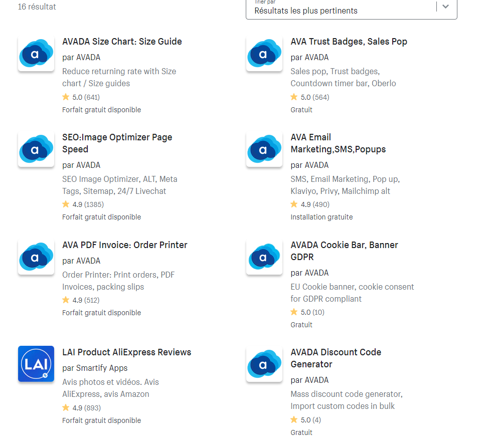
Task: Open 'AVA PDF Invoice: Order Printer' title
Action: (125, 245)
